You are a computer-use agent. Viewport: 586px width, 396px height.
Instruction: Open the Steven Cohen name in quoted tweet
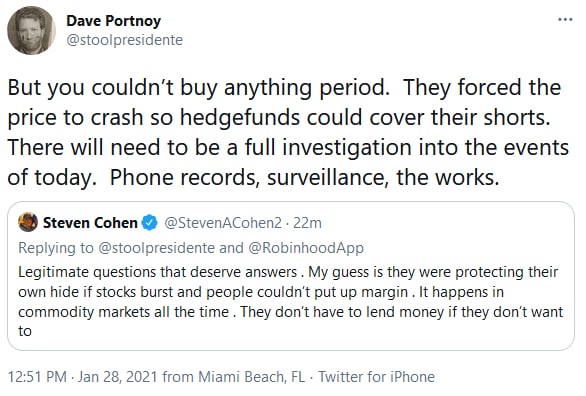point(90,223)
